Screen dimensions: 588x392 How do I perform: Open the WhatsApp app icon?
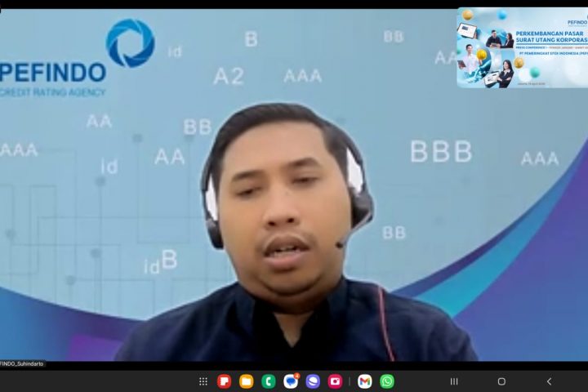(x=387, y=381)
